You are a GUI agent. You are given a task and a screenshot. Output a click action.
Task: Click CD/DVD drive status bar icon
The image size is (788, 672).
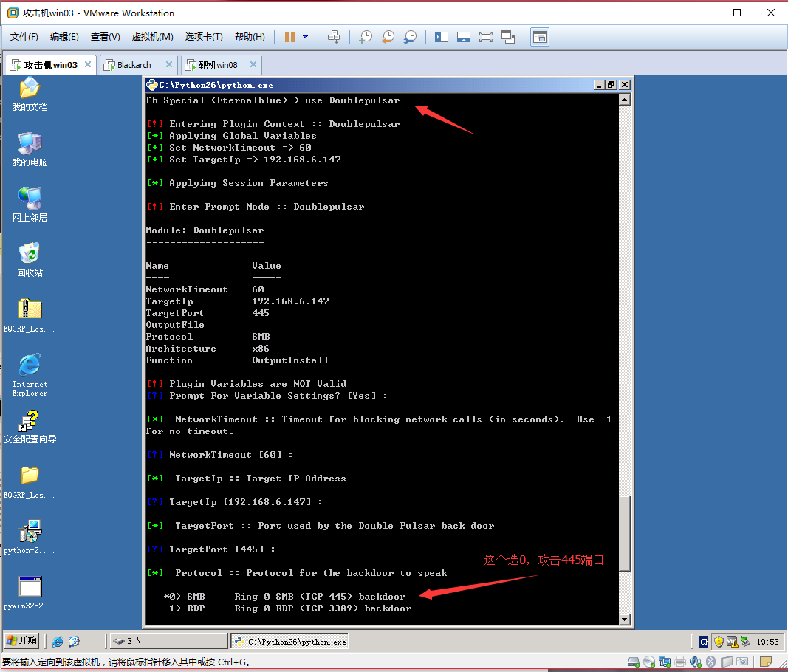tap(649, 662)
